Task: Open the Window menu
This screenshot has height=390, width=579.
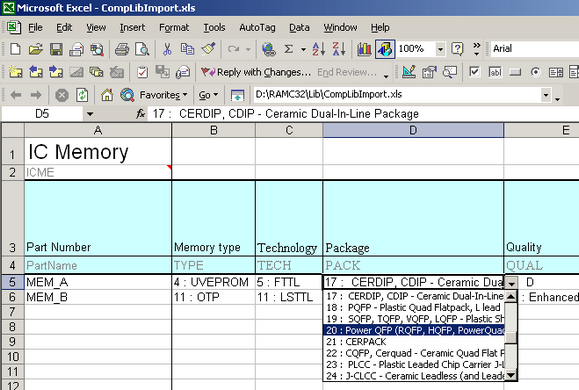Action: (x=340, y=28)
